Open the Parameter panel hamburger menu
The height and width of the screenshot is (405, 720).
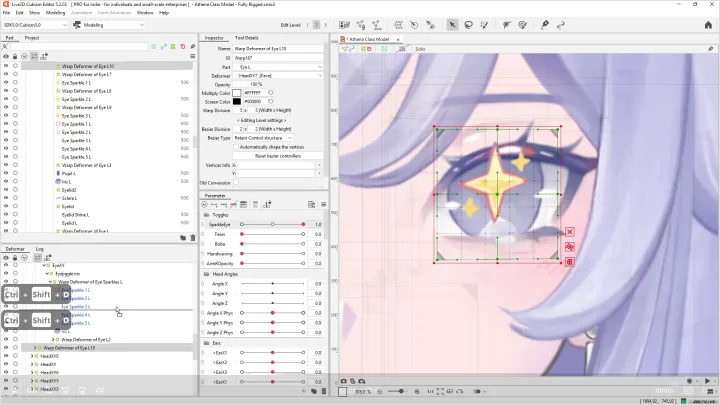pyautogui.click(x=323, y=204)
